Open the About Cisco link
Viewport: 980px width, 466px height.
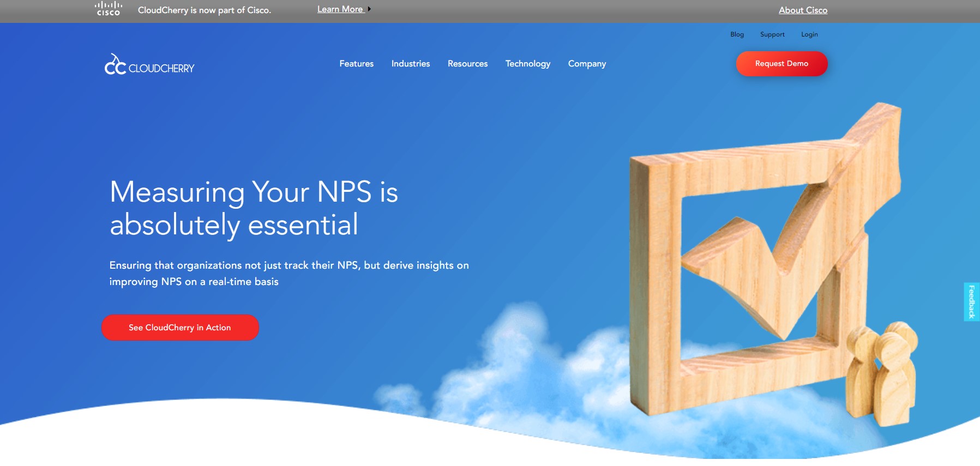pyautogui.click(x=803, y=10)
